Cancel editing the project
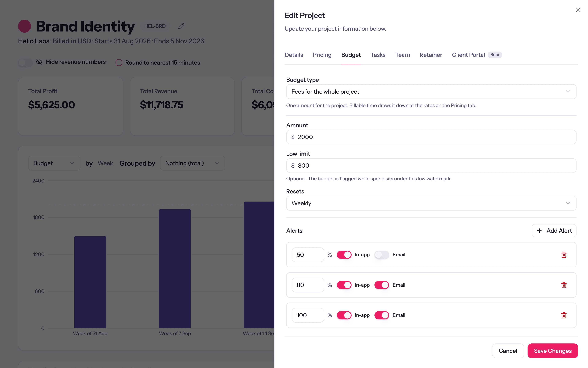588x368 pixels. point(508,351)
